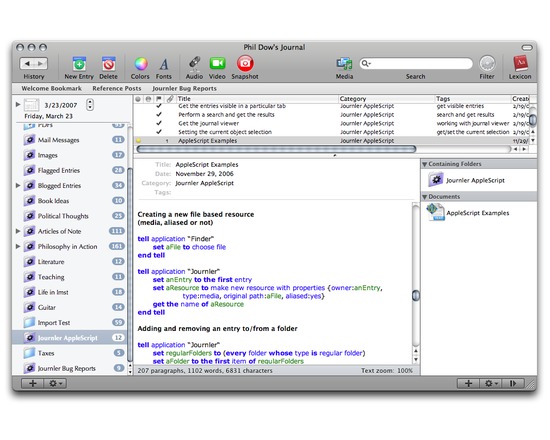Click the calendar date 3/23/2007

click(61, 105)
